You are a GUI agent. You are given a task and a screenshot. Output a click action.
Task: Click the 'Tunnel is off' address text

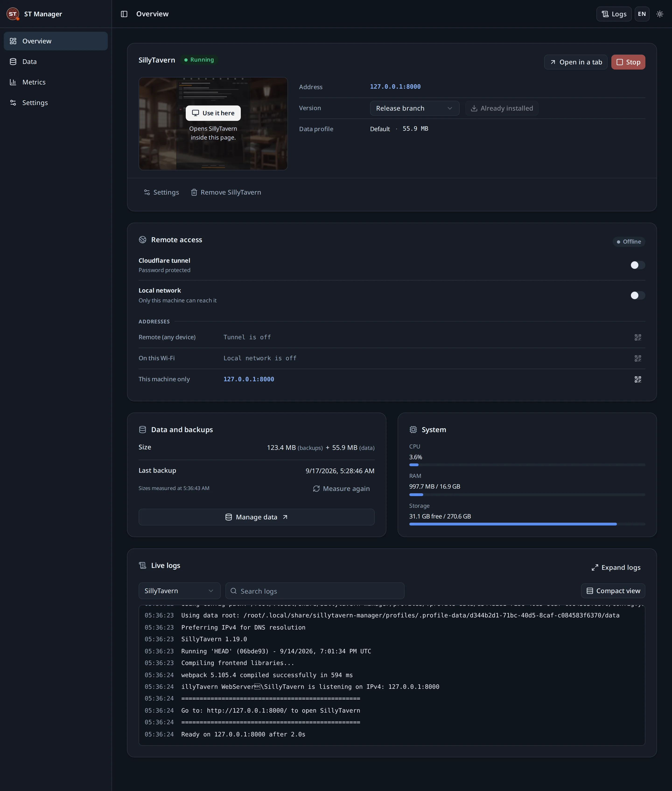[x=247, y=338]
